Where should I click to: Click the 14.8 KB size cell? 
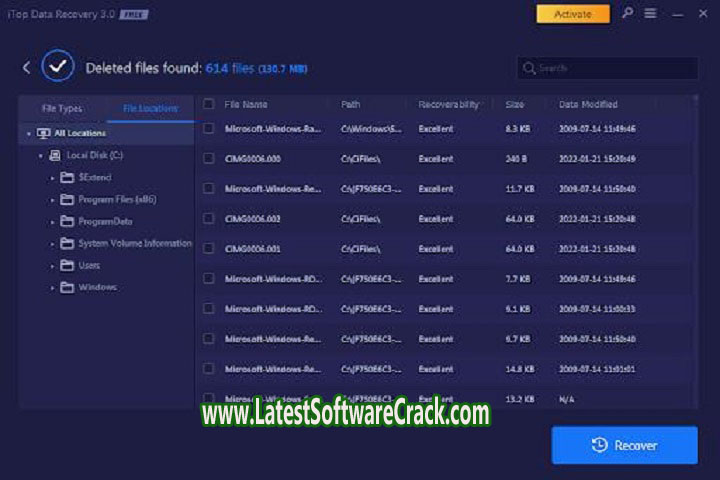[520, 369]
